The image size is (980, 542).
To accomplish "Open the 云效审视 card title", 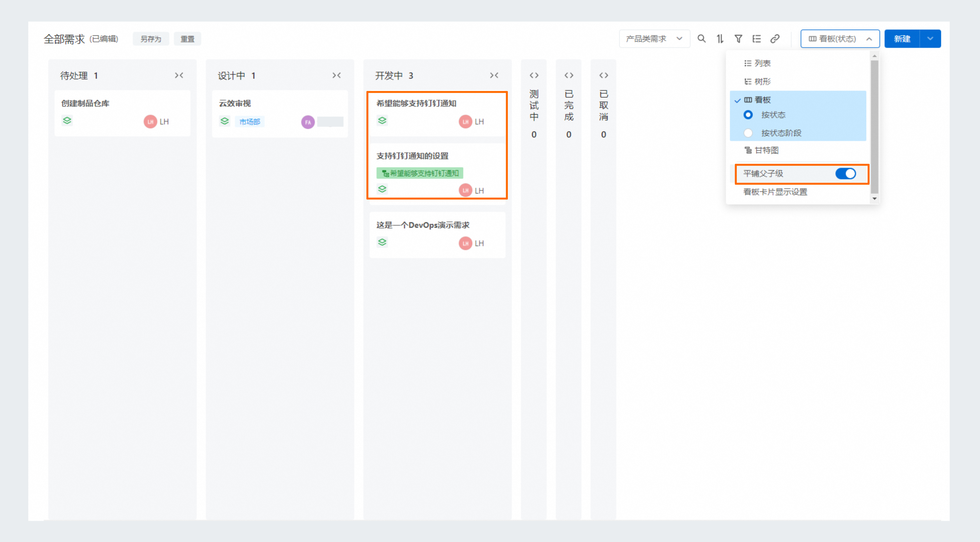I will pos(235,103).
